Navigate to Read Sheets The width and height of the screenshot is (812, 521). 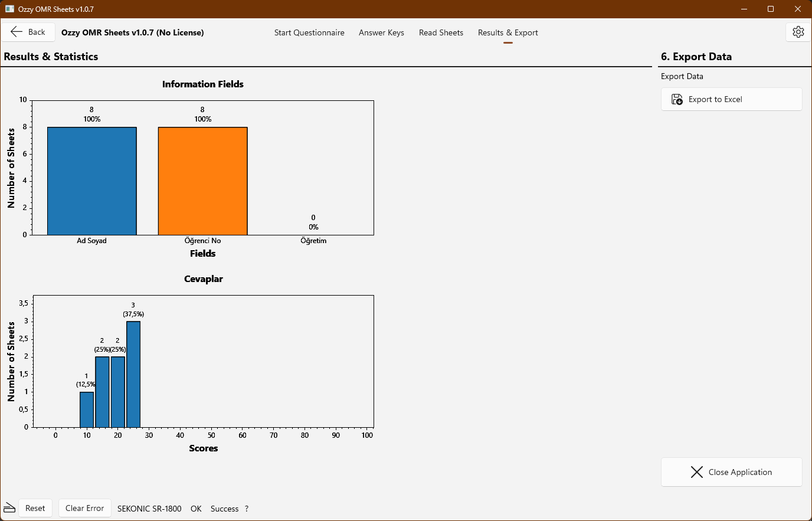(x=441, y=32)
